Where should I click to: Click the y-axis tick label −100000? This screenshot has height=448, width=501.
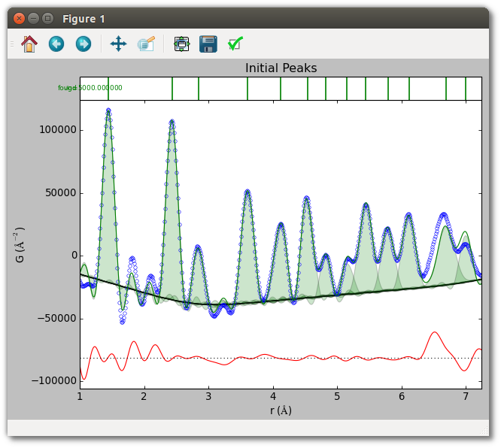pos(54,381)
